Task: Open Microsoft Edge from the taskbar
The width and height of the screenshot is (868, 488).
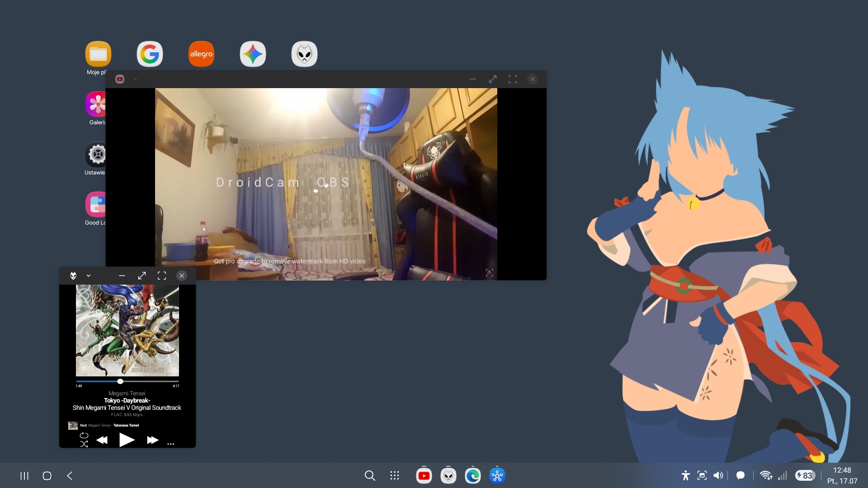Action: point(473,475)
